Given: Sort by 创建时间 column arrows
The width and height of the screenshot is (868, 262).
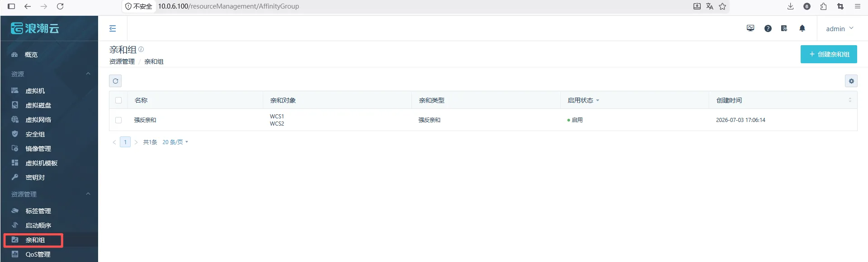Looking at the screenshot, I should coord(850,100).
